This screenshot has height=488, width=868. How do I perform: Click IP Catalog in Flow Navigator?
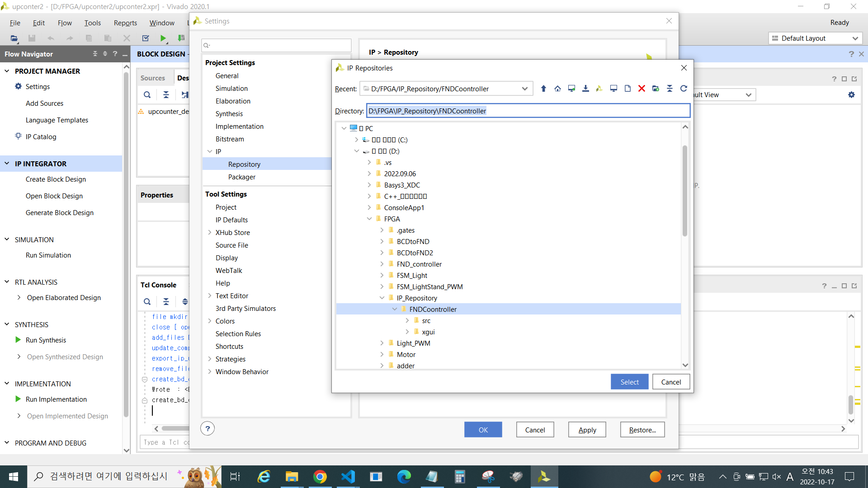click(41, 136)
